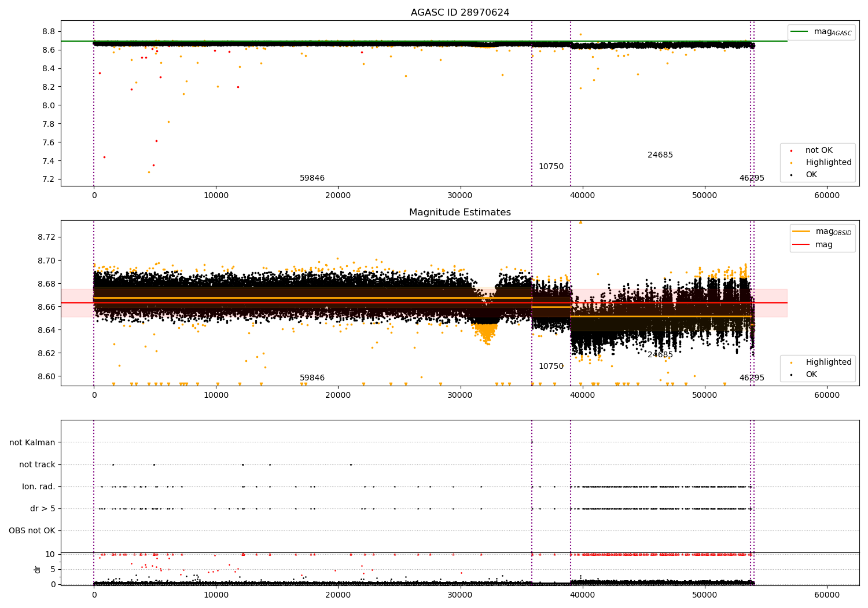Click the y-axis tick 8.68 in the middle plot

(46, 284)
